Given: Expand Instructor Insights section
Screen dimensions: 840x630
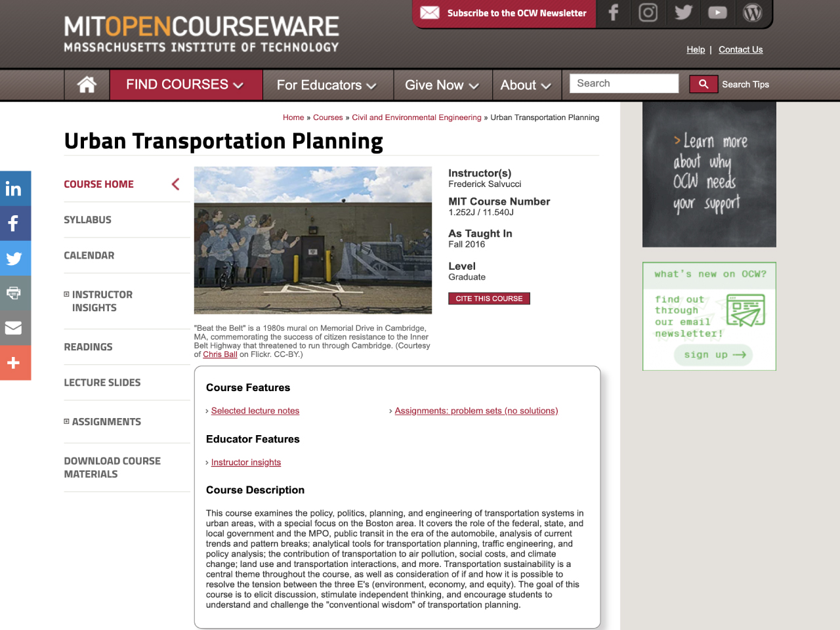Looking at the screenshot, I should 66,294.
